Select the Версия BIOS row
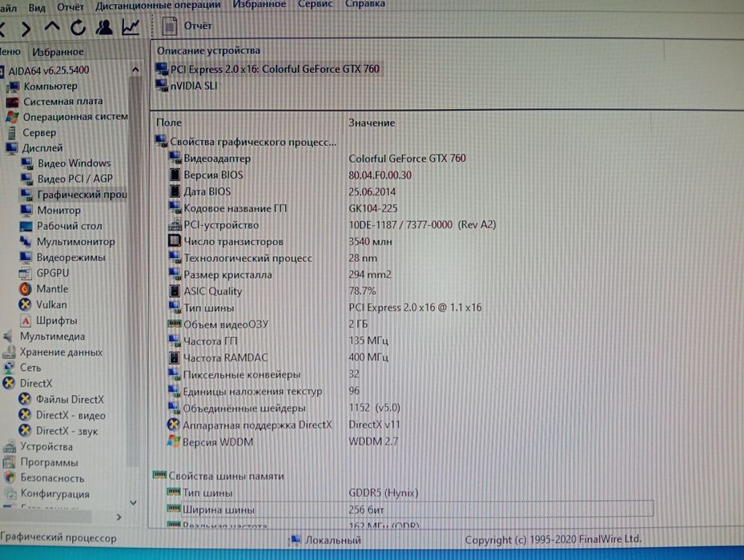The width and height of the screenshot is (744, 560). tap(290, 175)
